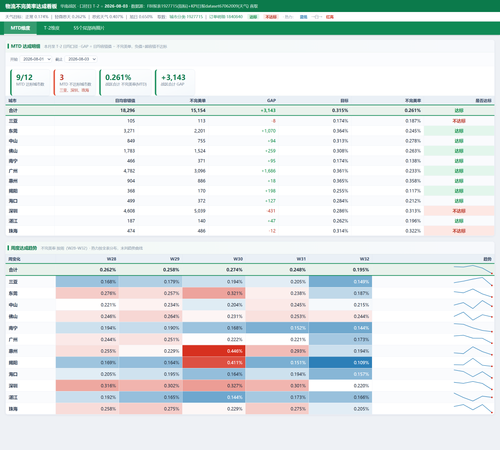
Task: Click the 东莞 GAP value +1,070
Action: (269, 131)
